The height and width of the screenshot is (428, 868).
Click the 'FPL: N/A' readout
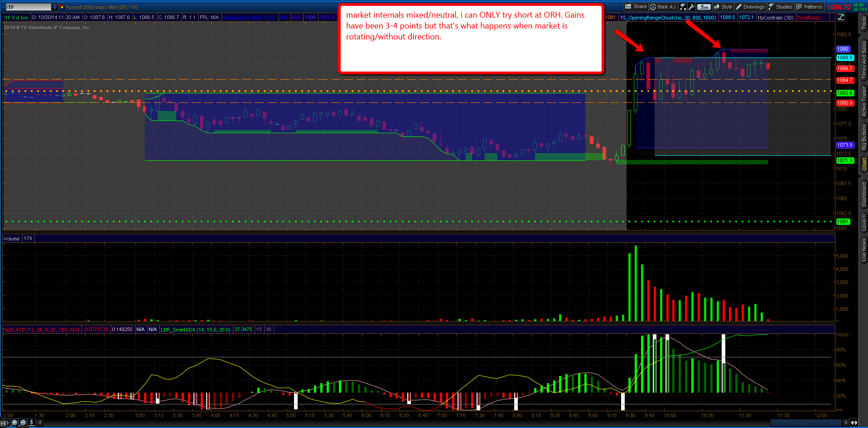(x=209, y=18)
